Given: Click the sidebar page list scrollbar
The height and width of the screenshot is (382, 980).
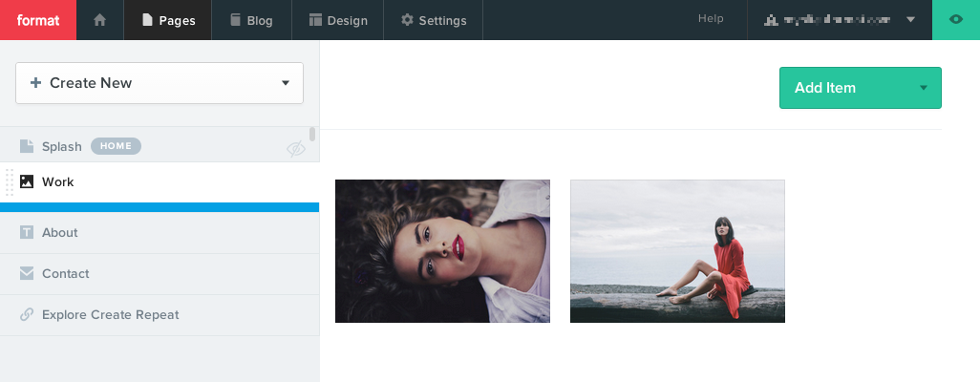Looking at the screenshot, I should pos(312,135).
